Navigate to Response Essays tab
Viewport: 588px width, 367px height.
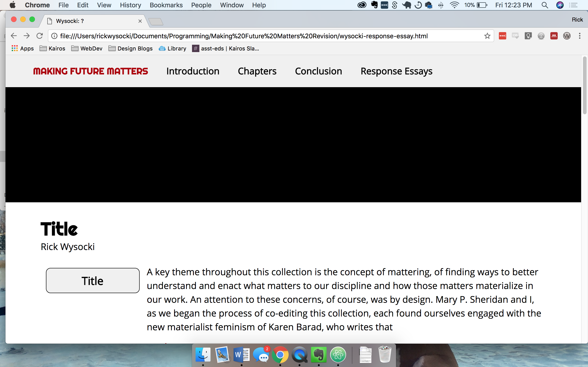pos(396,71)
